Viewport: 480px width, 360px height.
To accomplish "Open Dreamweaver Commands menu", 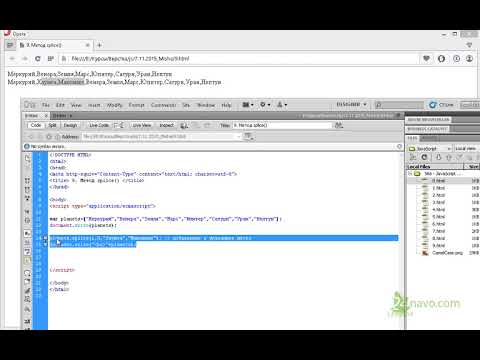I will click(163, 105).
